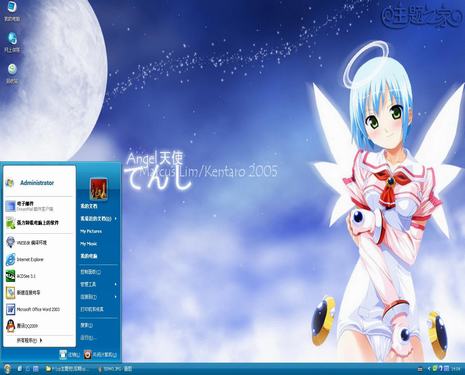Click the language bar keyboard icon in taskbar
The width and height of the screenshot is (465, 375).
point(420,369)
